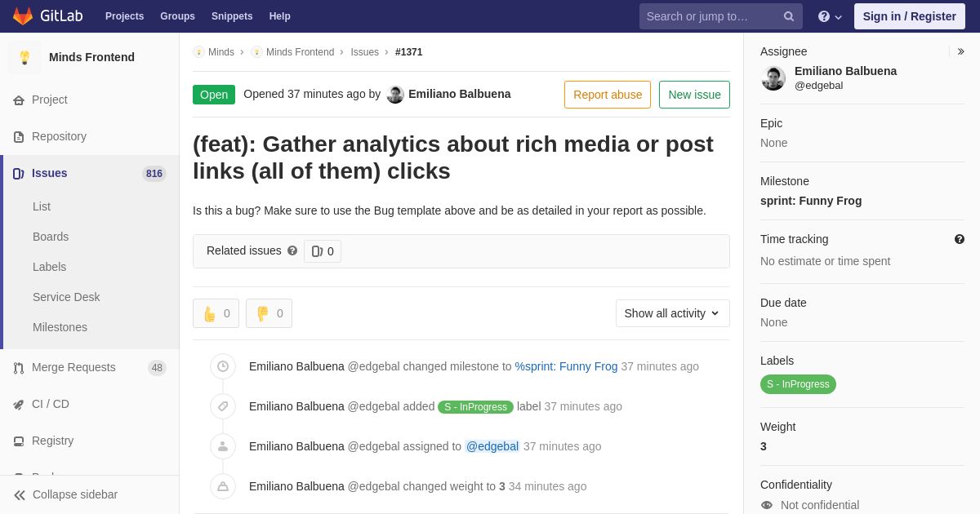Open Groups menu in top bar
The height and width of the screenshot is (514, 980).
point(177,16)
